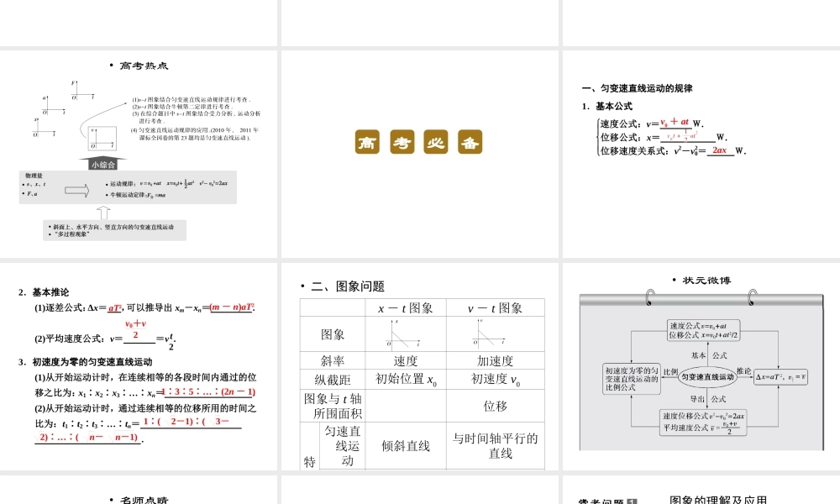
Task: Select the 基本推论 slide thumbnail
Action: (139, 366)
